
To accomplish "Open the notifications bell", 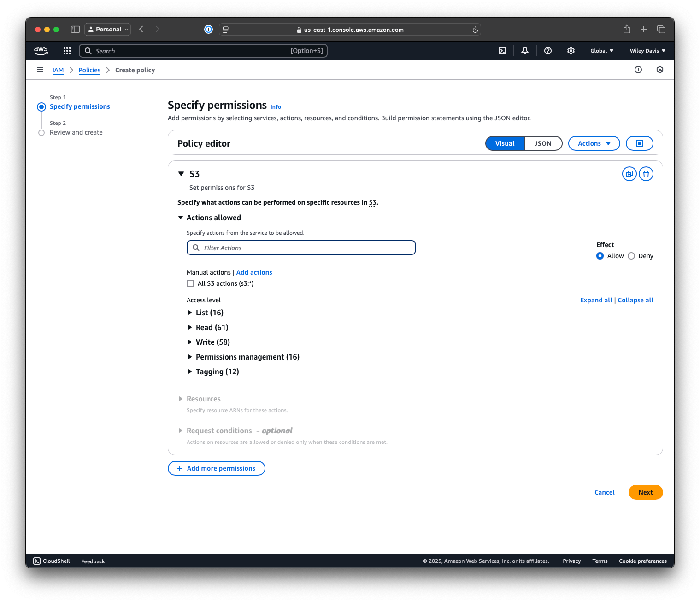I will (x=524, y=51).
